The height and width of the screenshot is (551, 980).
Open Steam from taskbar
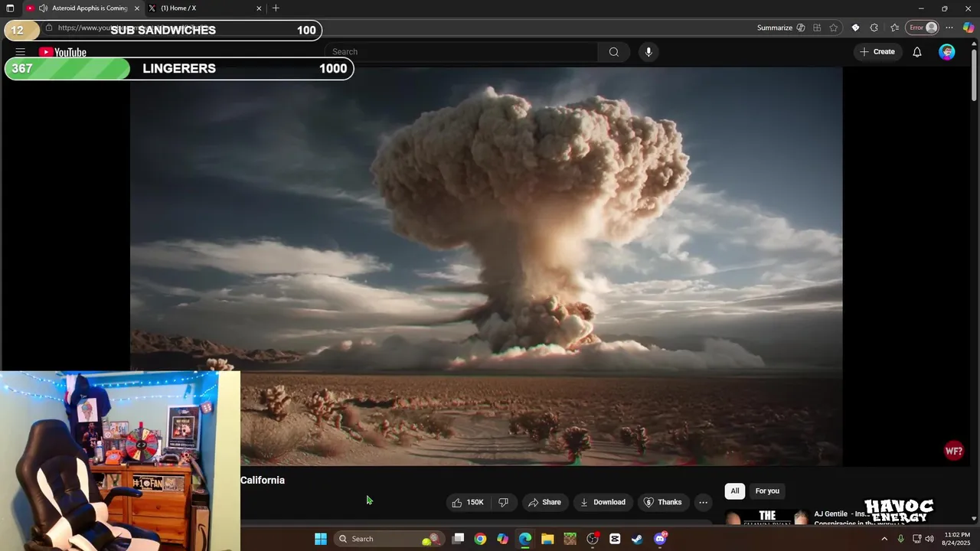pos(637,539)
